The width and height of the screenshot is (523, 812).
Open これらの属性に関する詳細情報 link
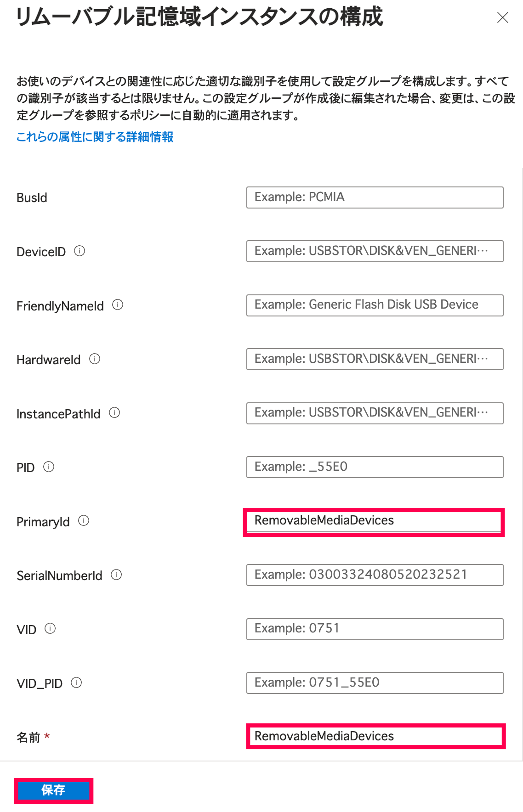(x=95, y=137)
